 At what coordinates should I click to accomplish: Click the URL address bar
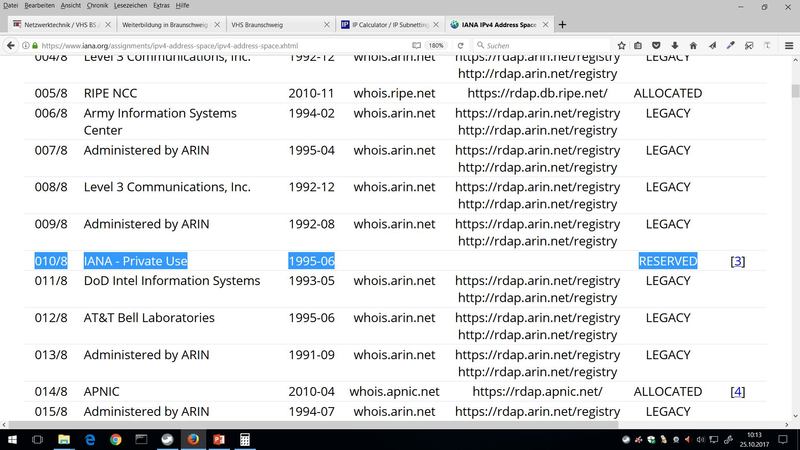click(x=219, y=45)
